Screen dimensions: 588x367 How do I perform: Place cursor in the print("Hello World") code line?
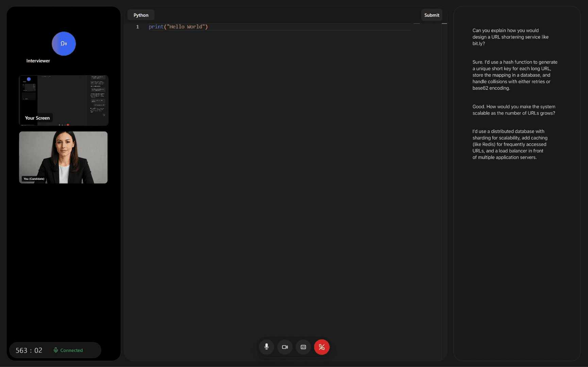click(x=178, y=27)
